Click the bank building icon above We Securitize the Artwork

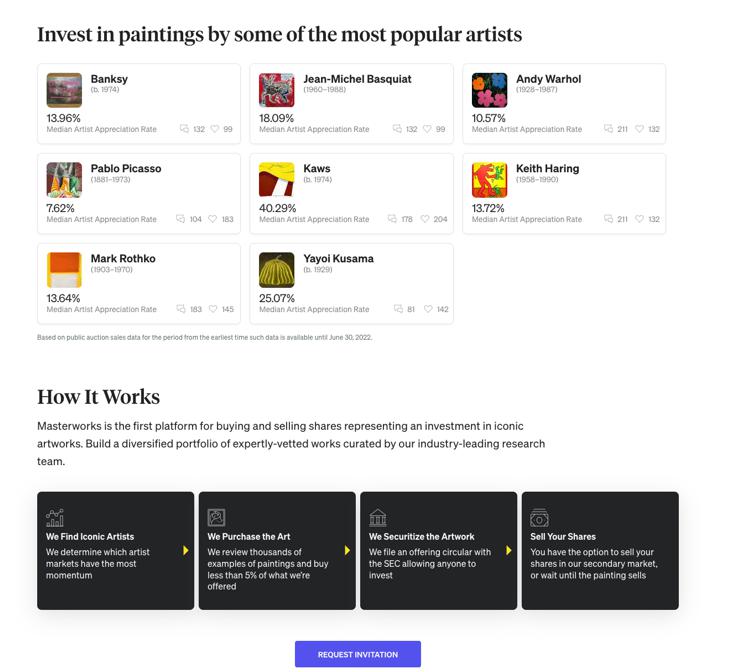pos(377,517)
